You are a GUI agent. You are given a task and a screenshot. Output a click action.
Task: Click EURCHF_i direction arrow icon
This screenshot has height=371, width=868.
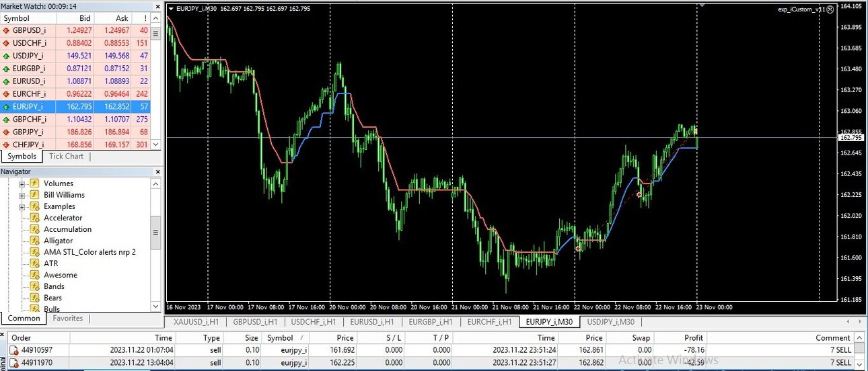pyautogui.click(x=6, y=94)
